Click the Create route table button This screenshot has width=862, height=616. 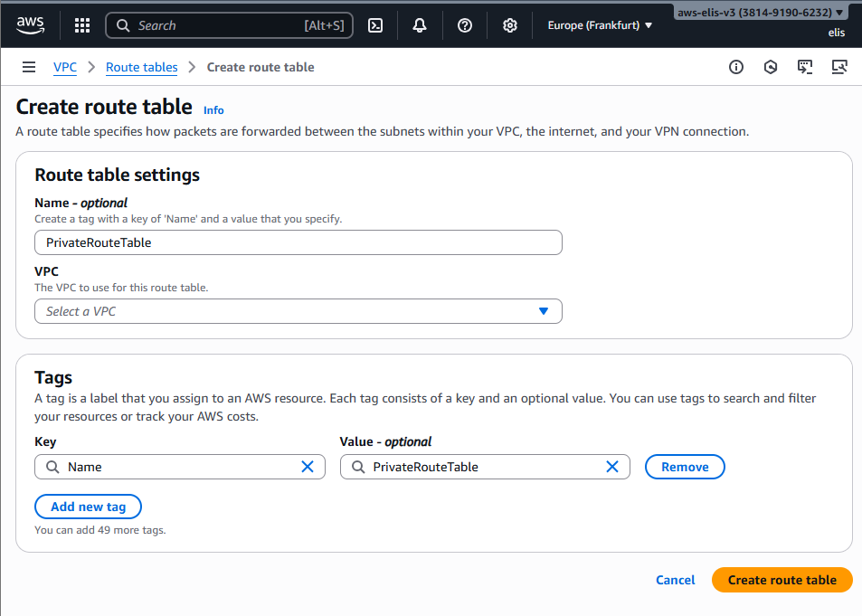[x=781, y=580]
